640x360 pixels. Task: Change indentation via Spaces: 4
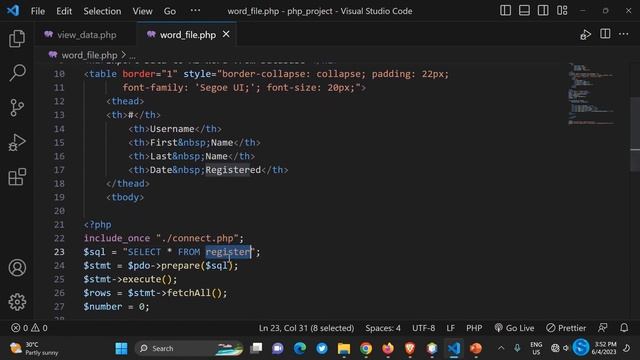[383, 328]
